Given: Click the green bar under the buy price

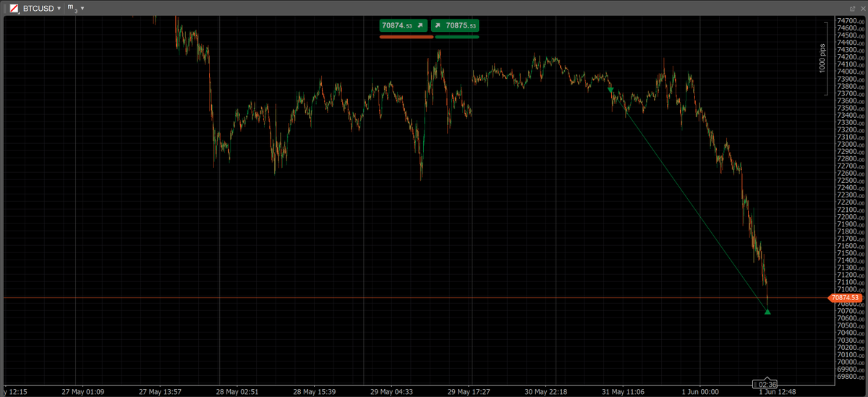Looking at the screenshot, I should click(457, 36).
